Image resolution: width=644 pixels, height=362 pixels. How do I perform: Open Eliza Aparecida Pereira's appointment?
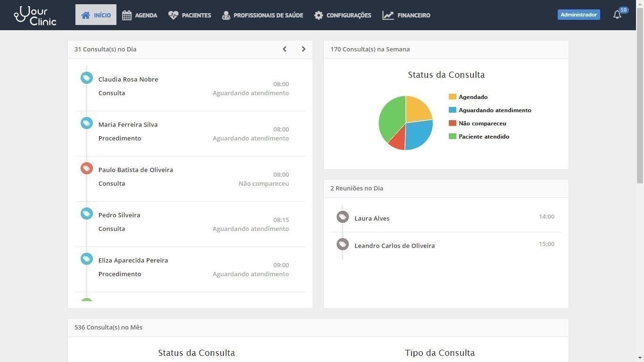pos(133,260)
